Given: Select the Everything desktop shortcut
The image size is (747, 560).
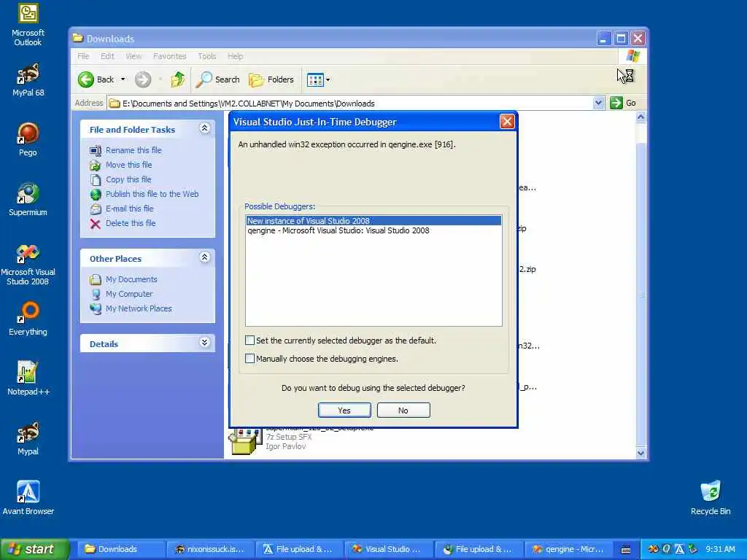Looking at the screenshot, I should pyautogui.click(x=28, y=319).
